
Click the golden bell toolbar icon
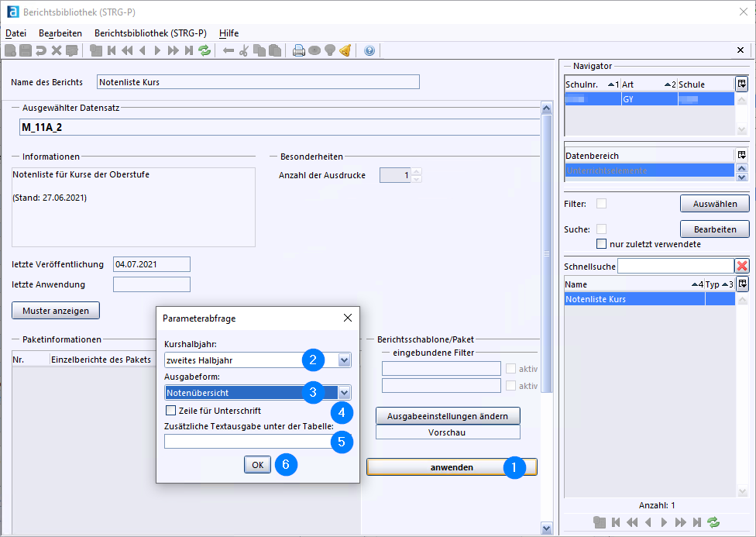pos(345,50)
